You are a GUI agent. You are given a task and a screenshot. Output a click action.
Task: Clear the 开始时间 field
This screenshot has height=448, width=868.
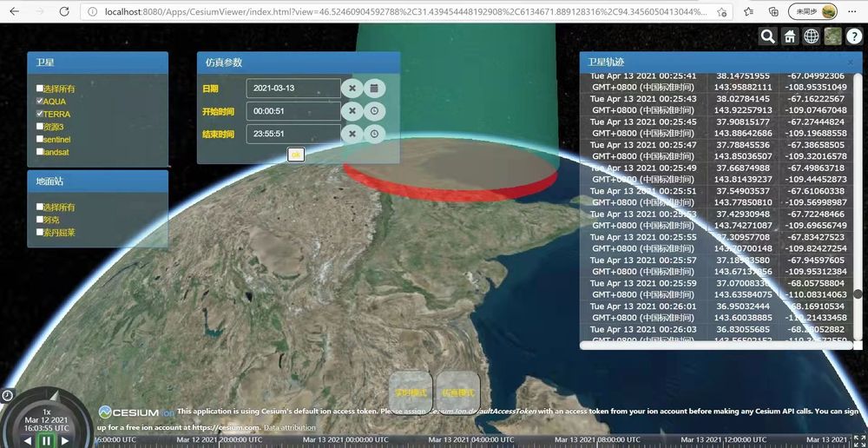tap(352, 111)
